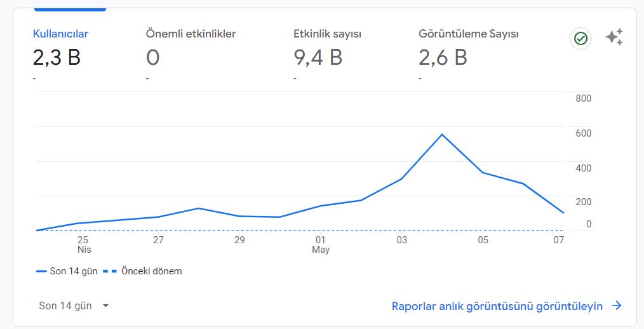The height and width of the screenshot is (329, 644).
Task: Click the Önceki dönem legend entry
Action: click(x=142, y=271)
